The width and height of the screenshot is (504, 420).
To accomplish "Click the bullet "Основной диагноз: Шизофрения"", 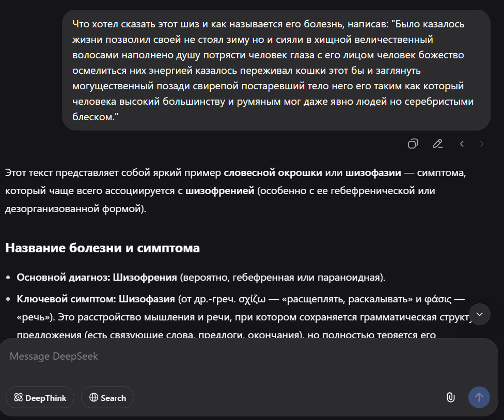I will point(97,278).
